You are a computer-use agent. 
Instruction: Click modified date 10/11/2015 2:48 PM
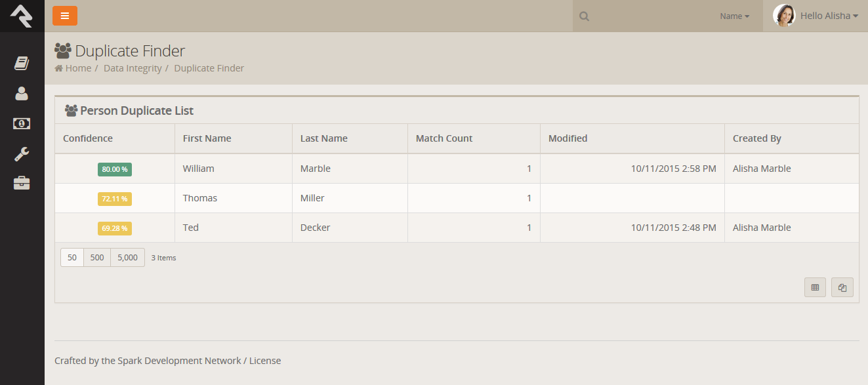[x=674, y=228]
